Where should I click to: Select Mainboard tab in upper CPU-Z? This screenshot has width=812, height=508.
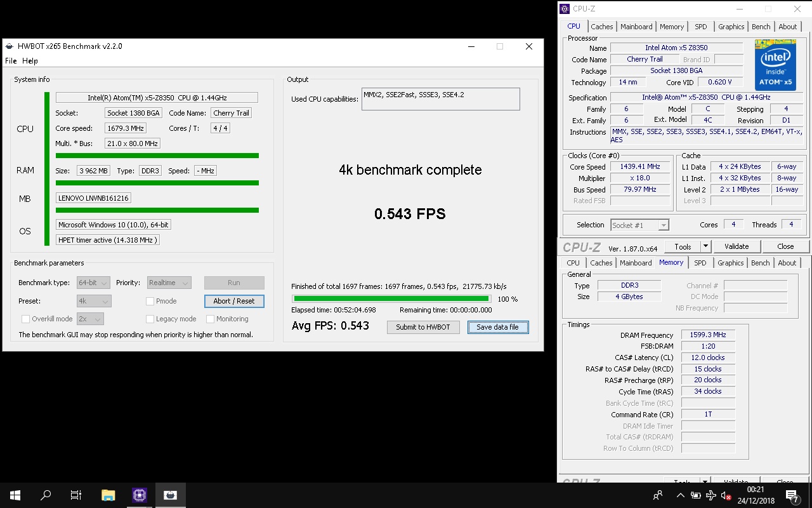(x=636, y=27)
